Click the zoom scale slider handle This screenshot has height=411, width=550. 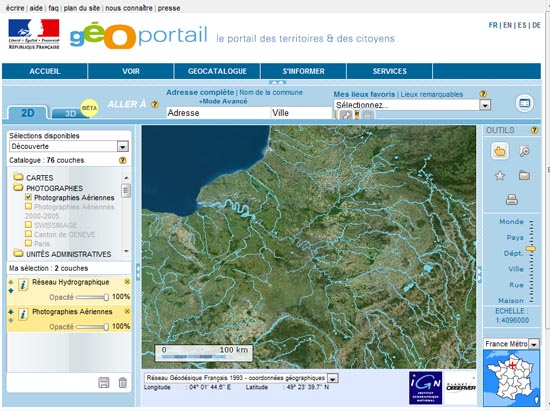[x=531, y=249]
